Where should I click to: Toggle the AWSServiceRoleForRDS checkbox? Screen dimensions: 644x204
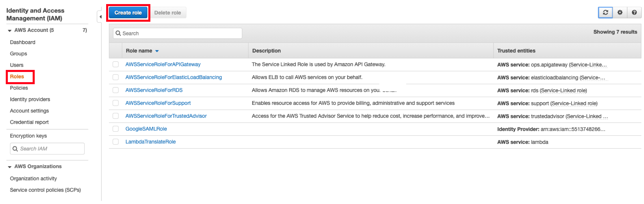[116, 90]
